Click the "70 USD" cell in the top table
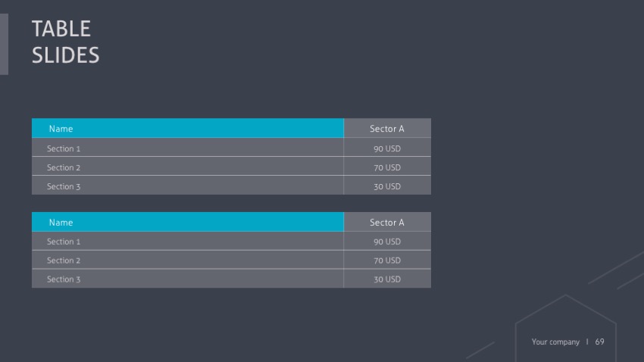This screenshot has height=362, width=644. (x=386, y=167)
